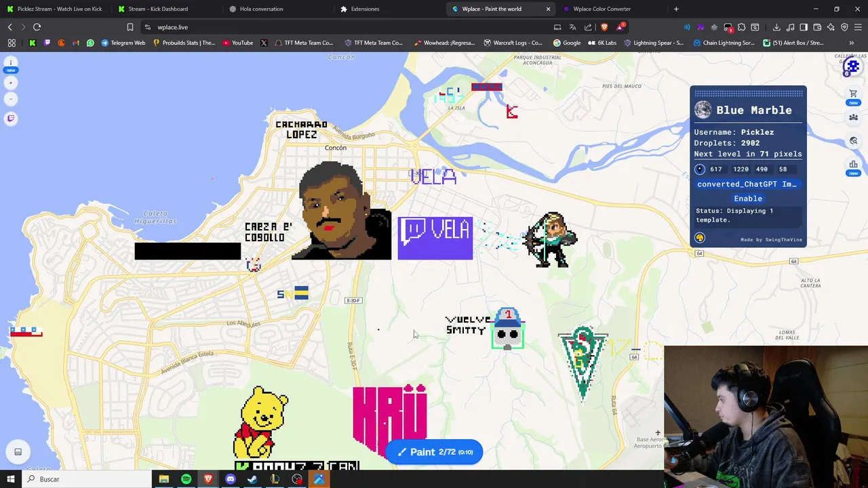Open the Brave VPN shield icon

tap(844, 27)
